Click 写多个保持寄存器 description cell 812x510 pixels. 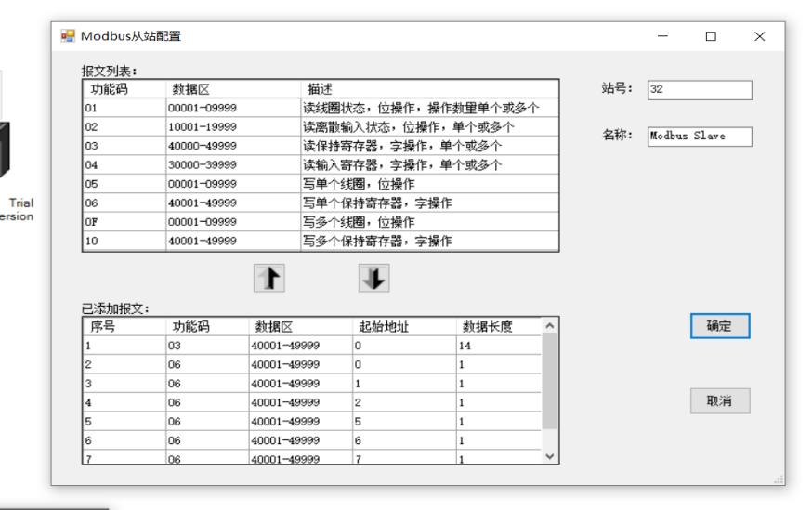click(x=429, y=241)
